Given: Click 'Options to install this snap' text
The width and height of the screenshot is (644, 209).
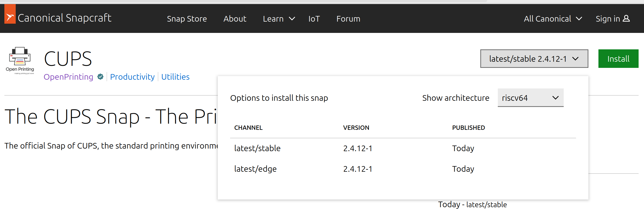Looking at the screenshot, I should [279, 98].
